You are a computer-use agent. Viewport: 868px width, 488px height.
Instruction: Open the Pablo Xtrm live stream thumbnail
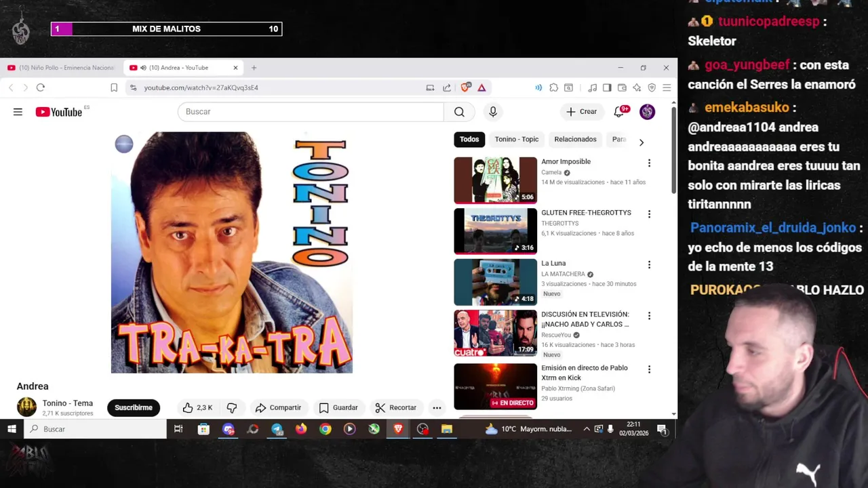pos(495,386)
